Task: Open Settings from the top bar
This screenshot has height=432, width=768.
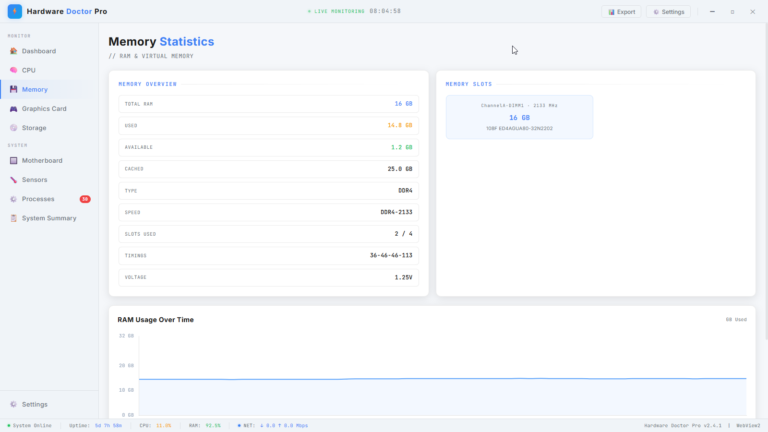Action: (669, 12)
